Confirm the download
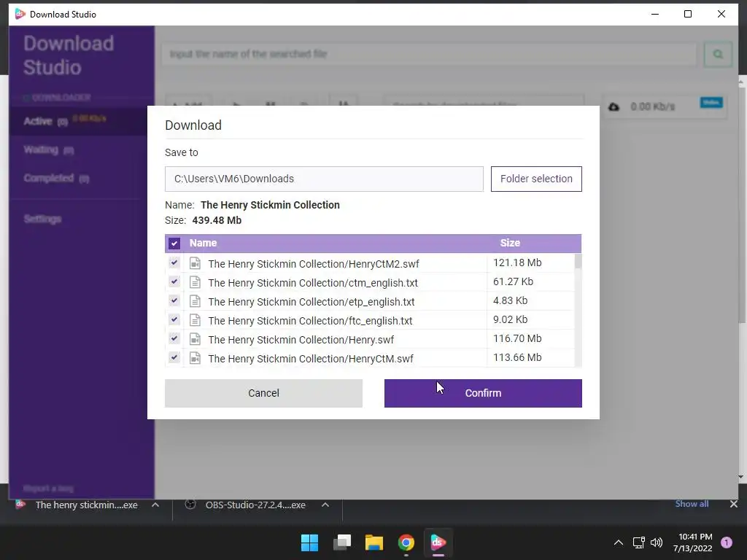The width and height of the screenshot is (747, 560). point(483,393)
